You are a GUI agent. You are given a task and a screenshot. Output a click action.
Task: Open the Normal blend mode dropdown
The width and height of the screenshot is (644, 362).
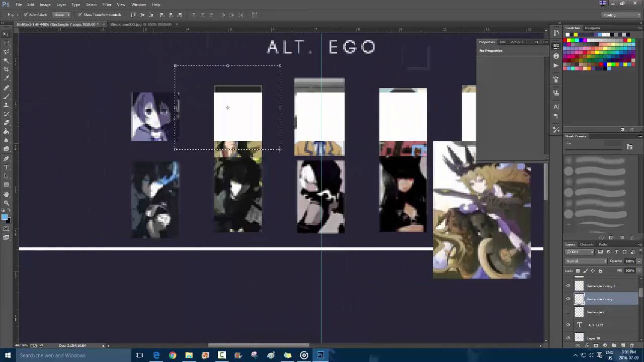tap(586, 261)
